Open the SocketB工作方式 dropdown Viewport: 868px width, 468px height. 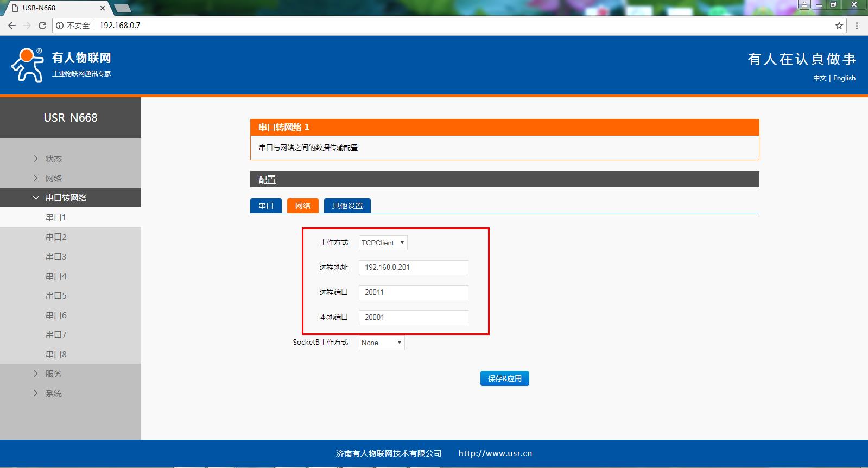click(381, 343)
